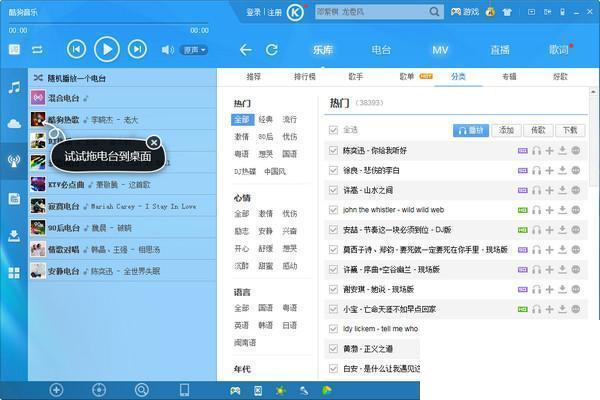Image resolution: width=600 pixels, height=400 pixels.
Task: Switch to the 歌词 tab
Action: click(x=558, y=50)
